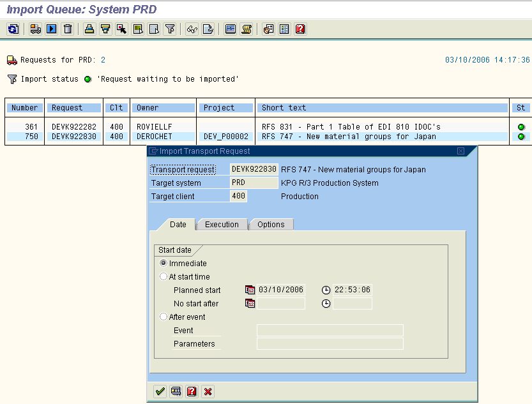The height and width of the screenshot is (404, 532).
Task: Click the green block-select toolbar icon
Action: [138, 29]
